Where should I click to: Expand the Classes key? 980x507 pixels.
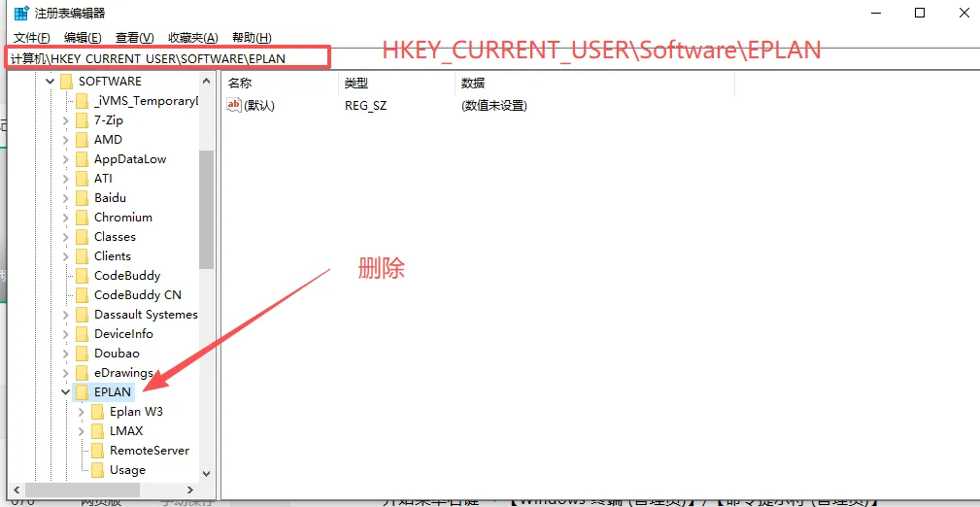[66, 236]
